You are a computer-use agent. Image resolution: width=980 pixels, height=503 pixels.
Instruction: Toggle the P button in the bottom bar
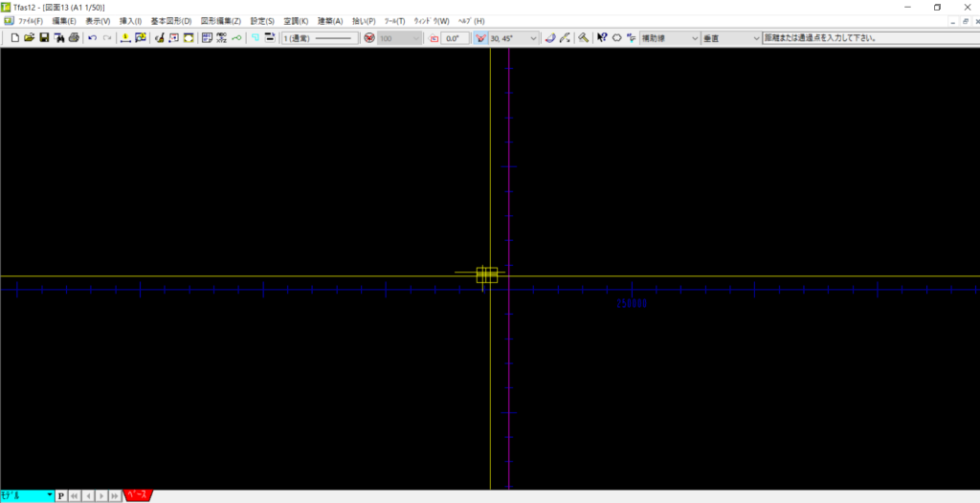click(x=61, y=495)
